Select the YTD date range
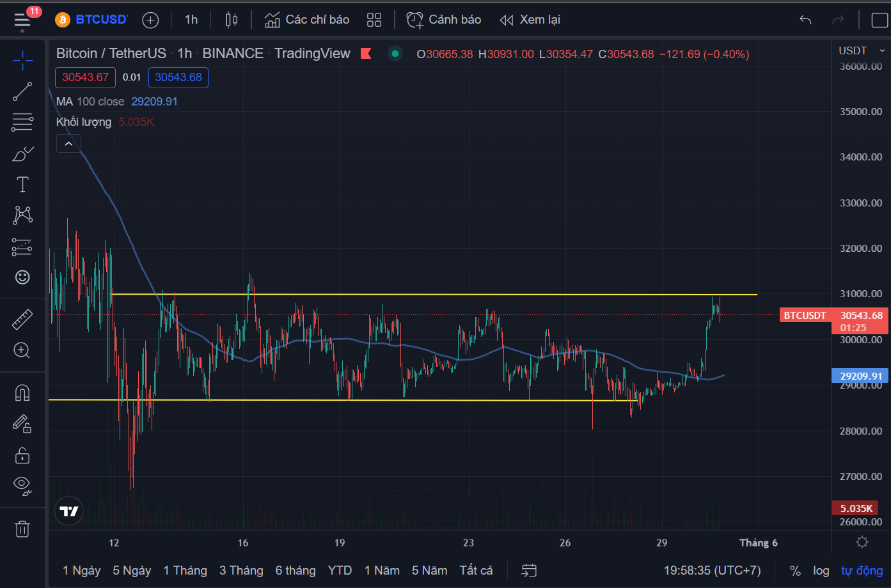This screenshot has height=588, width=891. (x=340, y=570)
